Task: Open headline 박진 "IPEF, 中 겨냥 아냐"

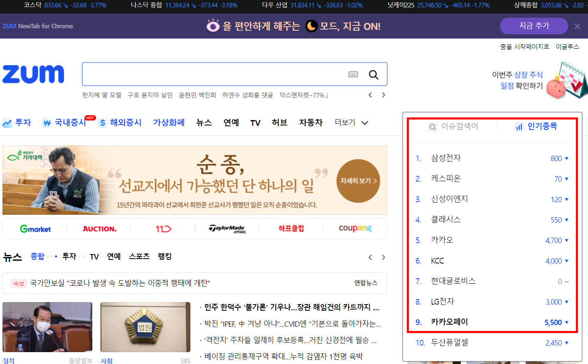Action: pos(293,323)
